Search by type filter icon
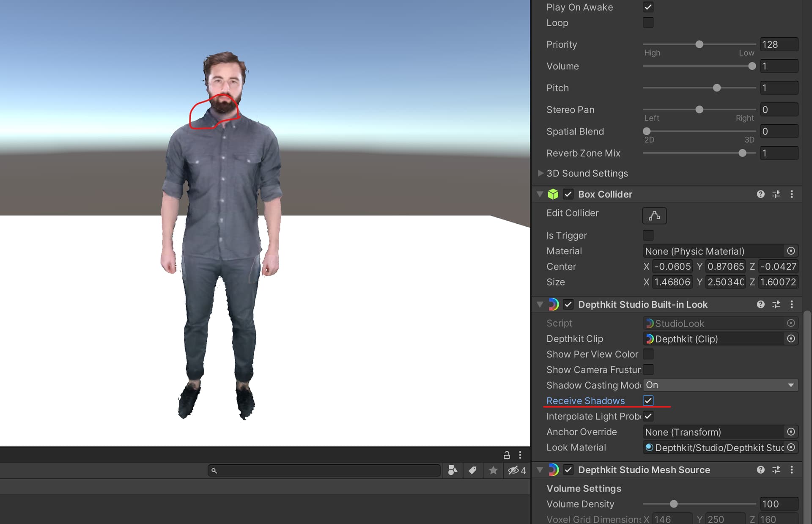 [453, 470]
